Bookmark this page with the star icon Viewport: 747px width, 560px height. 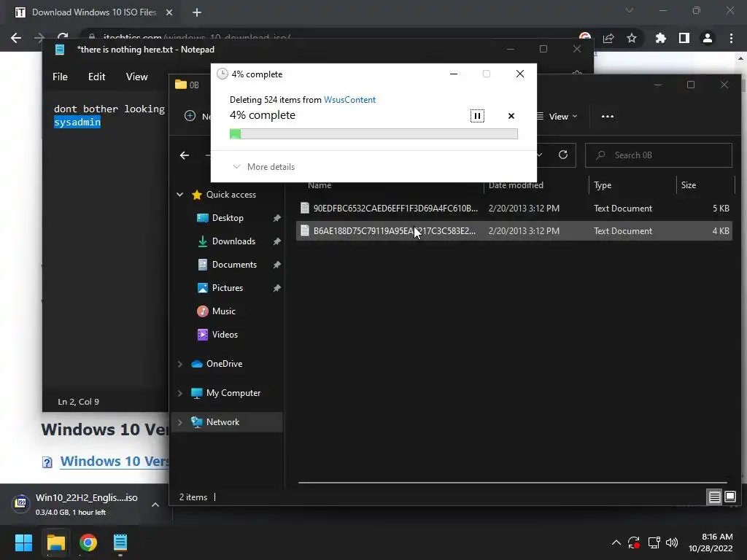tap(632, 38)
